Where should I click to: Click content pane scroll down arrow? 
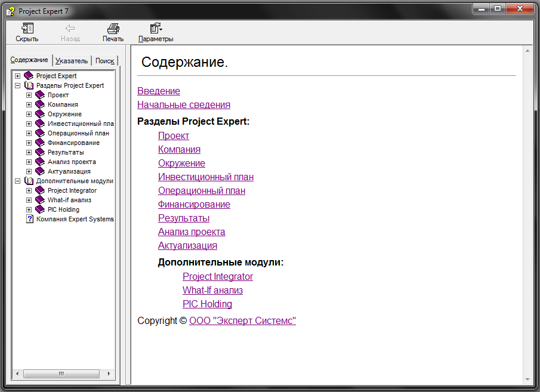point(527,379)
